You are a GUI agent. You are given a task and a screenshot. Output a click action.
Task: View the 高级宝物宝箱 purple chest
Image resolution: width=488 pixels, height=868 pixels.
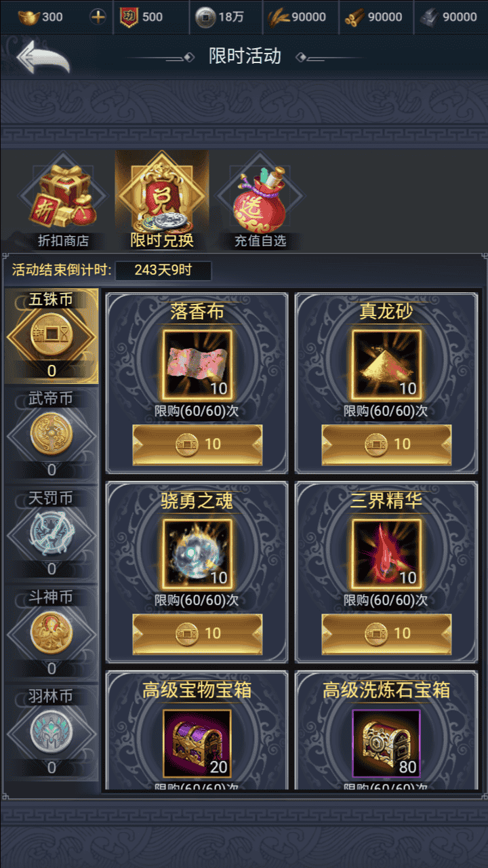pyautogui.click(x=197, y=743)
